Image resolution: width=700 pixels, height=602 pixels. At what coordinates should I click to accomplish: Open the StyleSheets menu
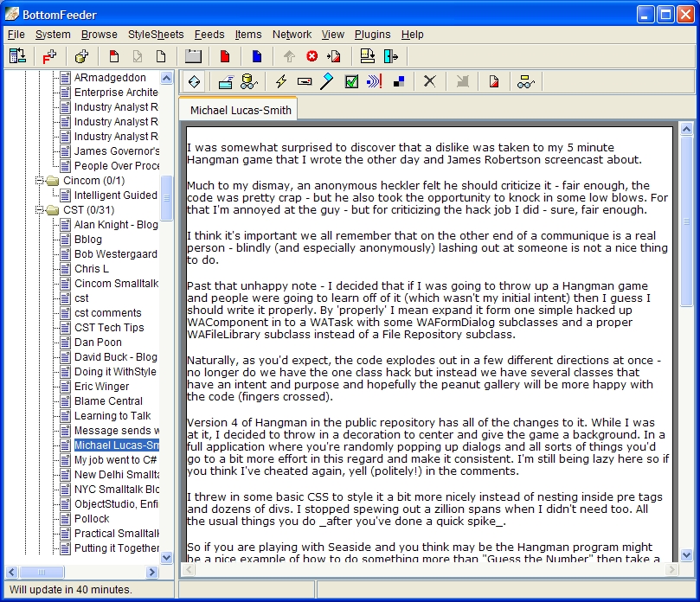pos(156,35)
